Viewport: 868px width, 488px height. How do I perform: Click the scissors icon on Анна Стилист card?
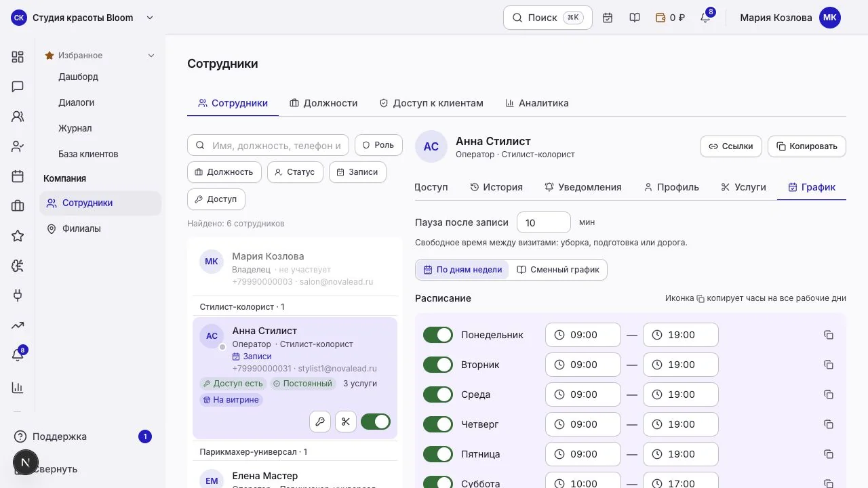tap(346, 422)
